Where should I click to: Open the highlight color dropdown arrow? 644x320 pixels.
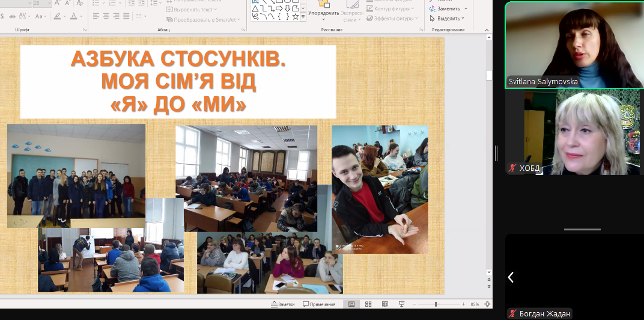click(64, 16)
